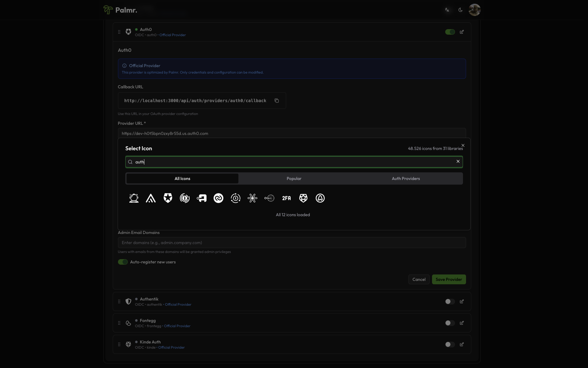Focus the icon search field
The height and width of the screenshot is (368, 588).
coord(294,162)
